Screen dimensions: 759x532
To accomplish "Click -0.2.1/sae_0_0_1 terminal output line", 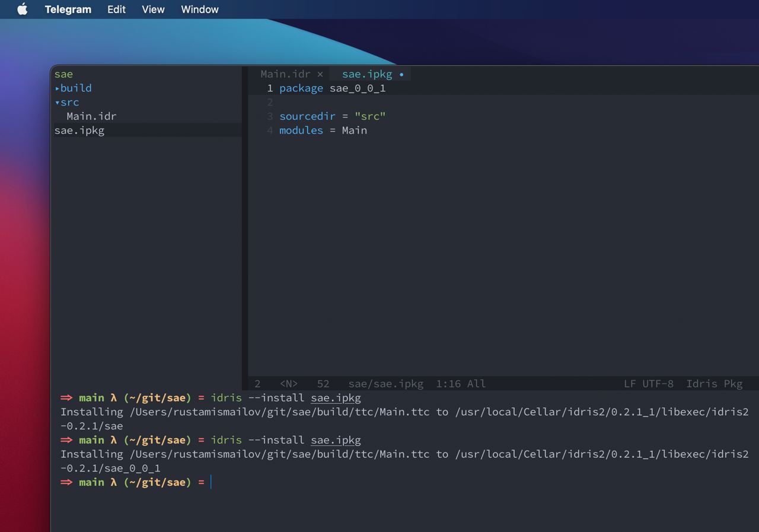I will click(110, 468).
